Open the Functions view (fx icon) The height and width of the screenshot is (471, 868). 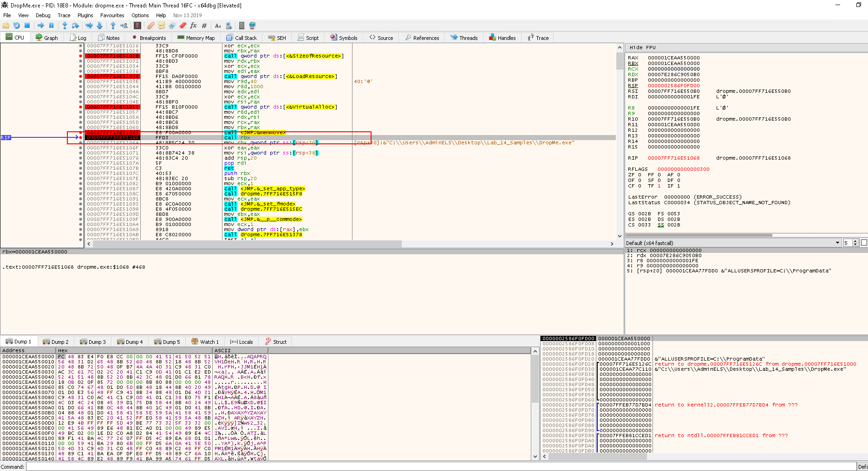[x=193, y=26]
